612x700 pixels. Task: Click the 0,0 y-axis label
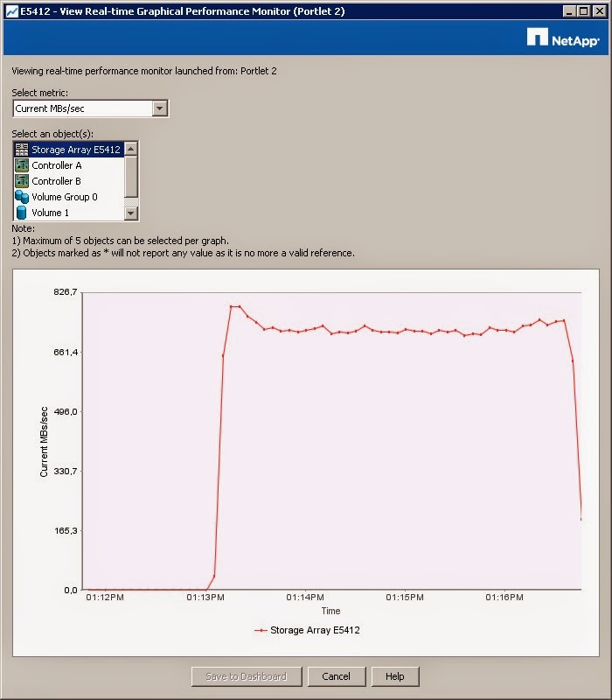pyautogui.click(x=71, y=590)
